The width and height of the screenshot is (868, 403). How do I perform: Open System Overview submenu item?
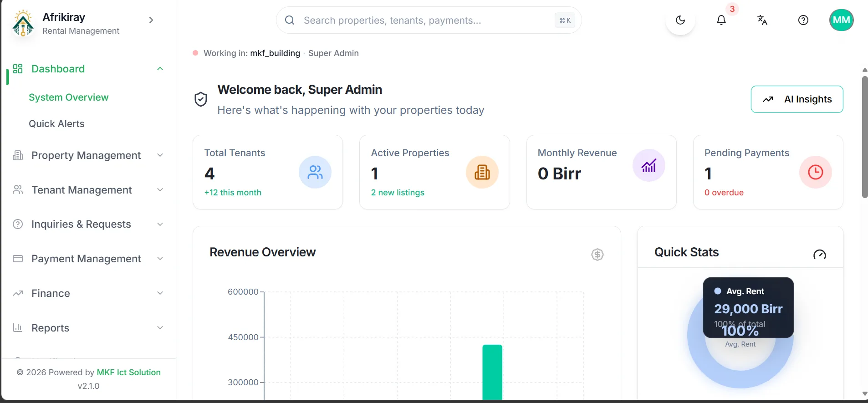pos(69,97)
